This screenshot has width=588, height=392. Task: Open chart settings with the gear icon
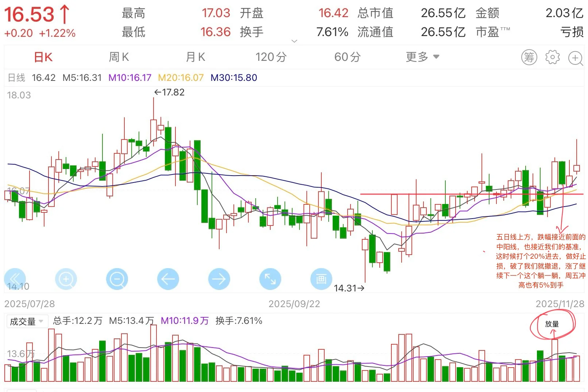coord(553,57)
